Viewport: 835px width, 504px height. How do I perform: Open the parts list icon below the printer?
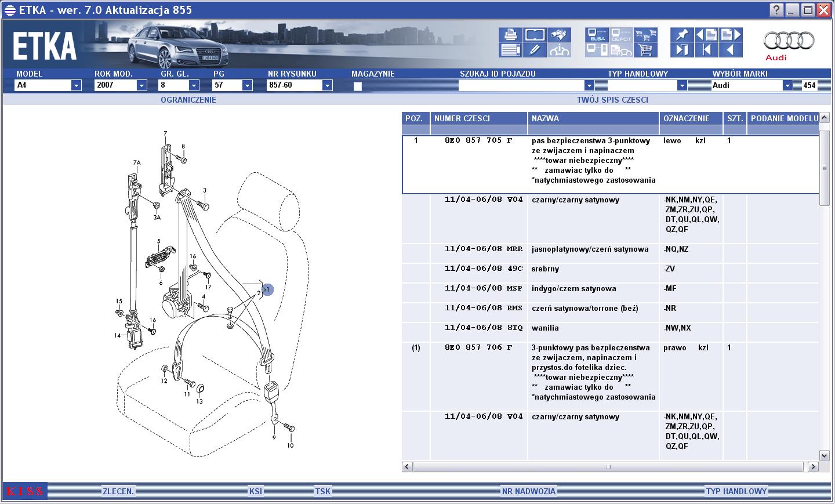pyautogui.click(x=510, y=50)
